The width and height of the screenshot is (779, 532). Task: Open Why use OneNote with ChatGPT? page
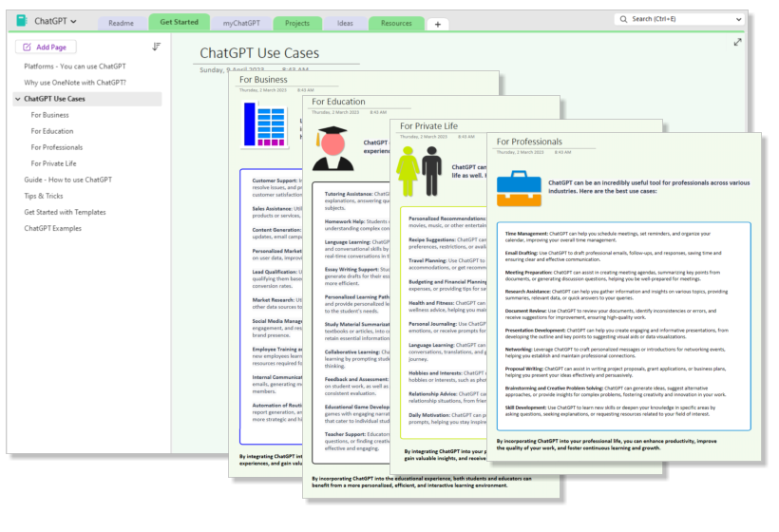click(x=75, y=83)
